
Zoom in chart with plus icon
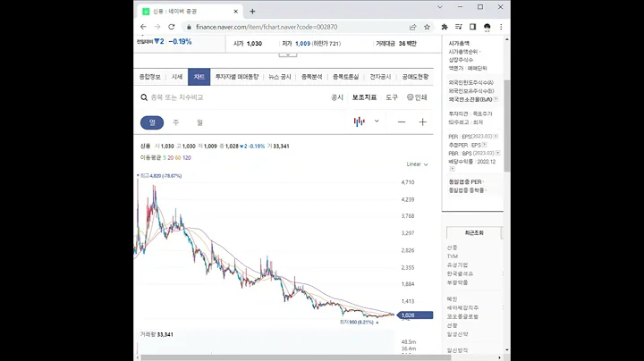click(422, 122)
